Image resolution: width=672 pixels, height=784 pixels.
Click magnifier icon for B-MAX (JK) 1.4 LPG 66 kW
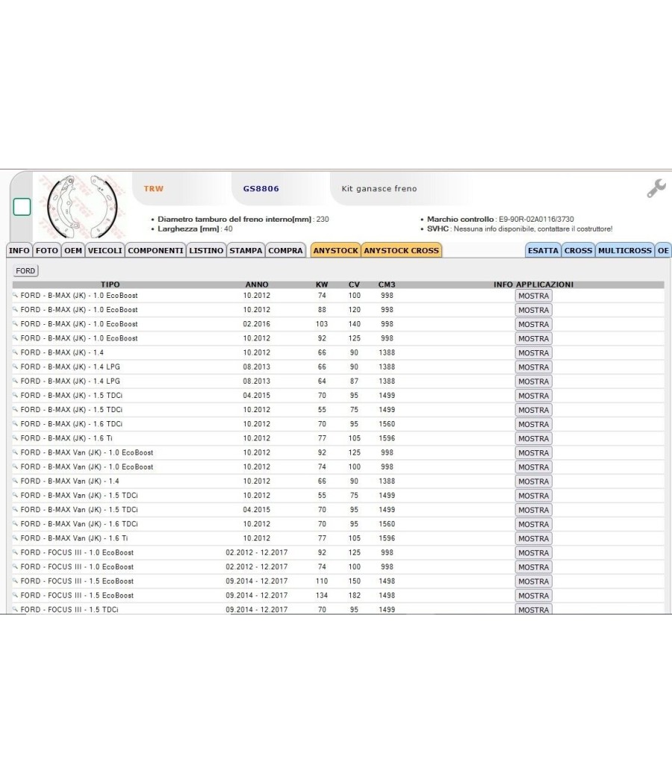[16, 367]
